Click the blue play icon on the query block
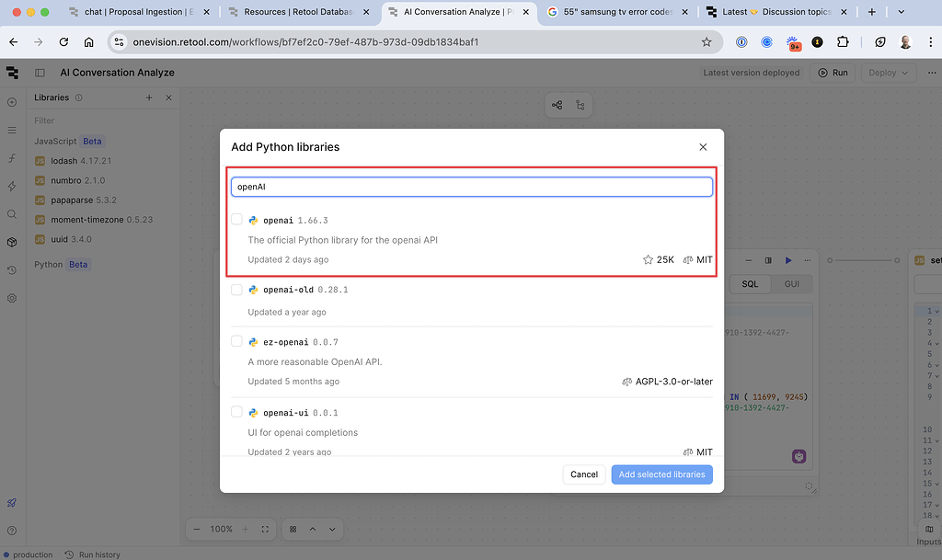The height and width of the screenshot is (560, 942). tap(788, 260)
